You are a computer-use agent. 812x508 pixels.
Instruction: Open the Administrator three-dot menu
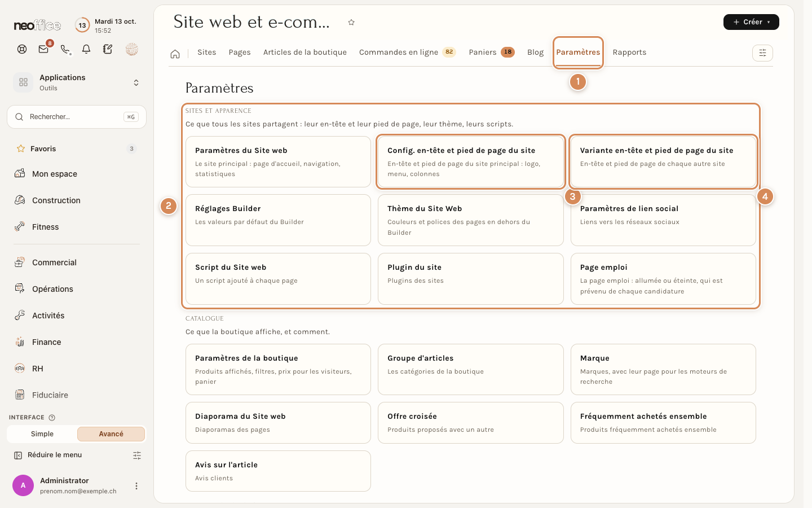pos(136,486)
